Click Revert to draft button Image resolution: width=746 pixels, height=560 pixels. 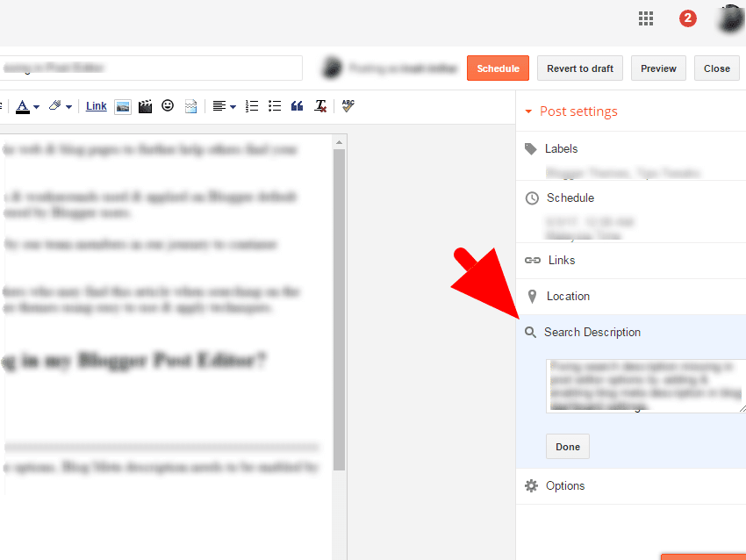580,68
